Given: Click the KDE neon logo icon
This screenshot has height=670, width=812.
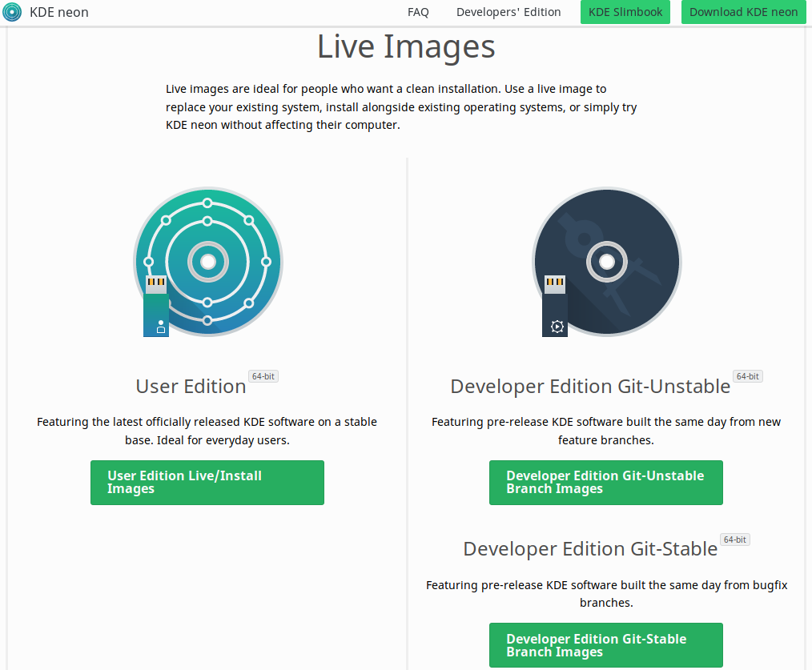Looking at the screenshot, I should tap(12, 12).
